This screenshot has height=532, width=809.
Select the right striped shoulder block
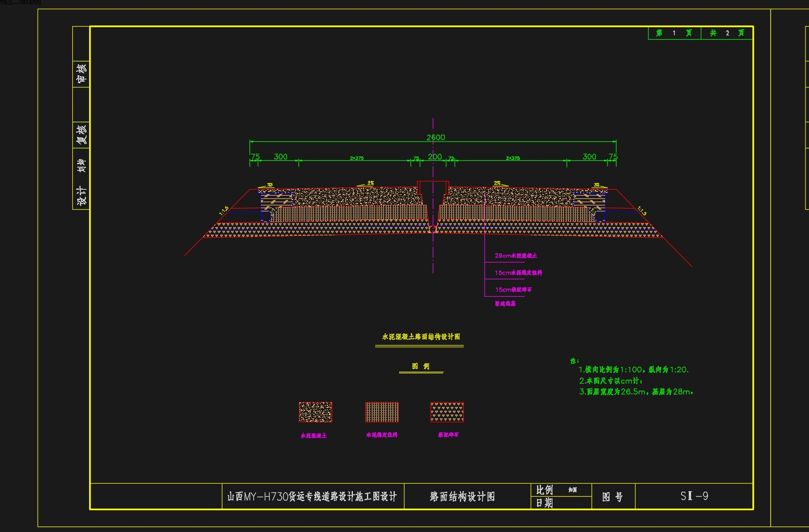[x=590, y=201]
